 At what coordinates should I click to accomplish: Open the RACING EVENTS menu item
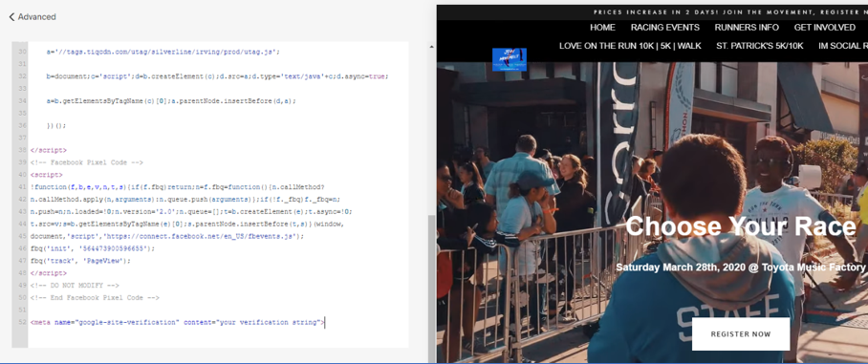pyautogui.click(x=664, y=27)
